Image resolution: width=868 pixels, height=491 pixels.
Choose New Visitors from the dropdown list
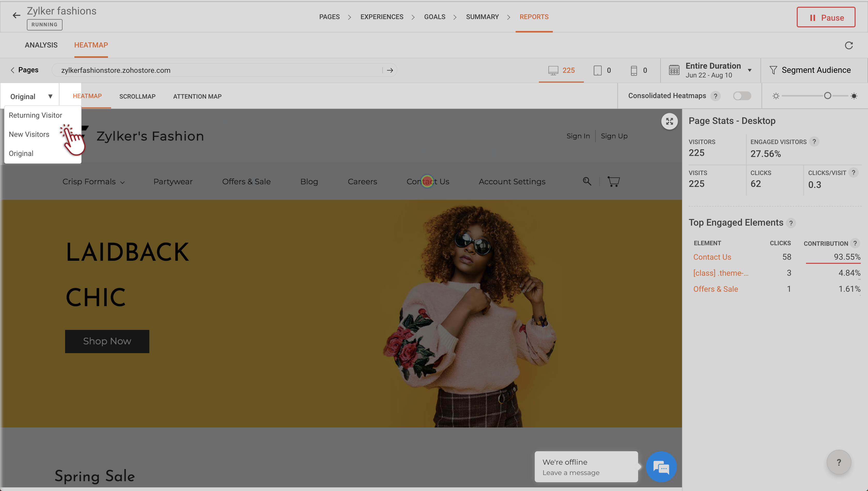click(x=29, y=134)
